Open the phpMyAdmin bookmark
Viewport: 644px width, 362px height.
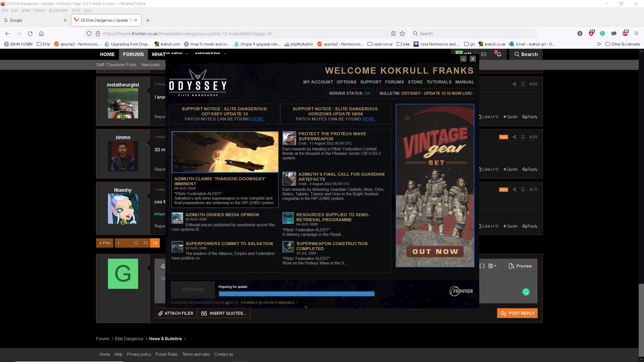pyautogui.click(x=299, y=44)
